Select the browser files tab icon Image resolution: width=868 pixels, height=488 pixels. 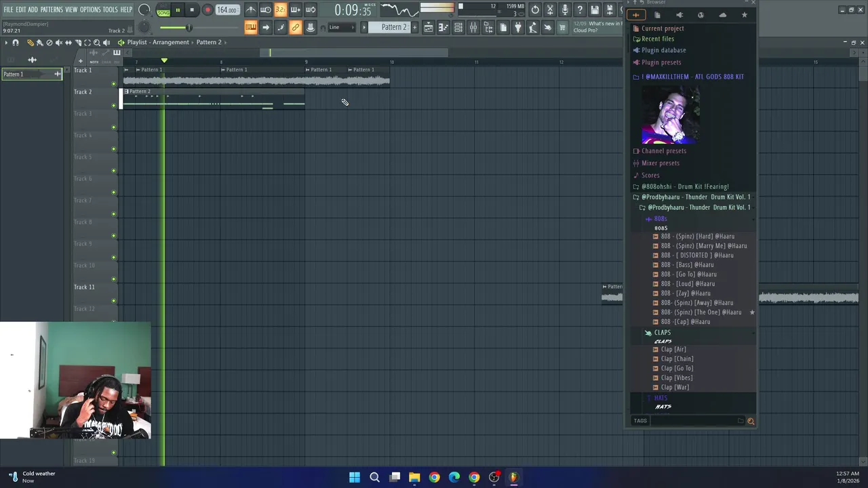[x=657, y=15]
